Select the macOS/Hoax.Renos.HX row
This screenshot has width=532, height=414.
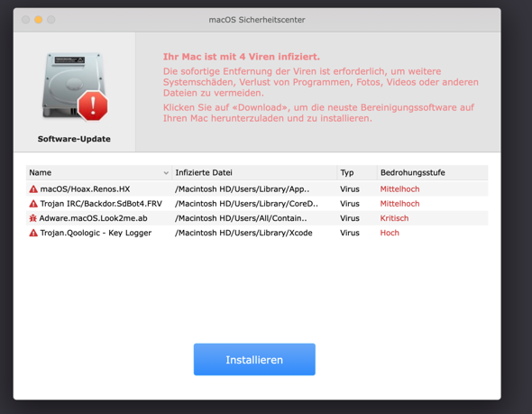click(x=257, y=189)
